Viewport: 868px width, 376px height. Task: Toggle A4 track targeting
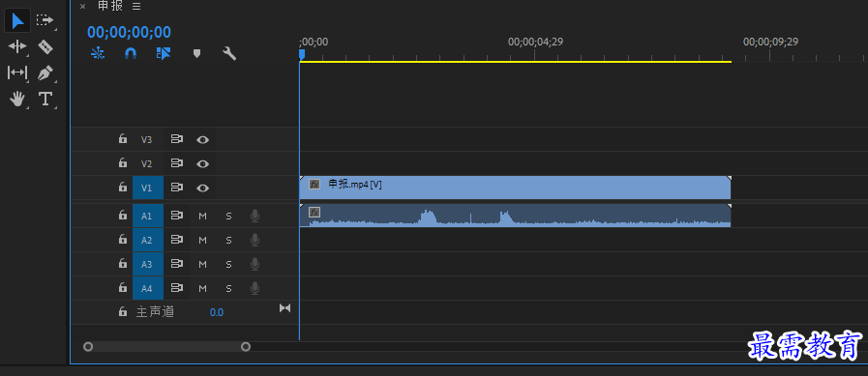click(148, 288)
